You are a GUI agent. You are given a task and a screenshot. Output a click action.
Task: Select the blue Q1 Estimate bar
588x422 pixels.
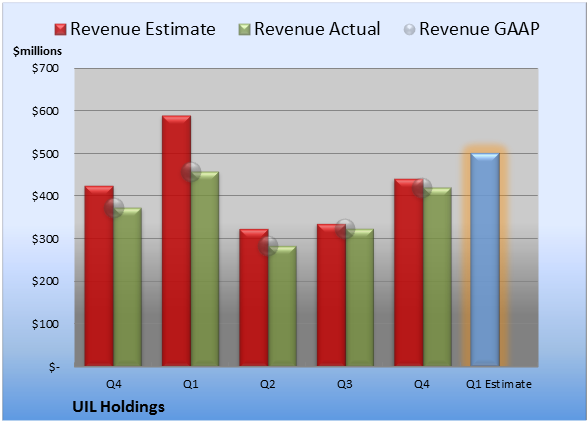(485, 260)
